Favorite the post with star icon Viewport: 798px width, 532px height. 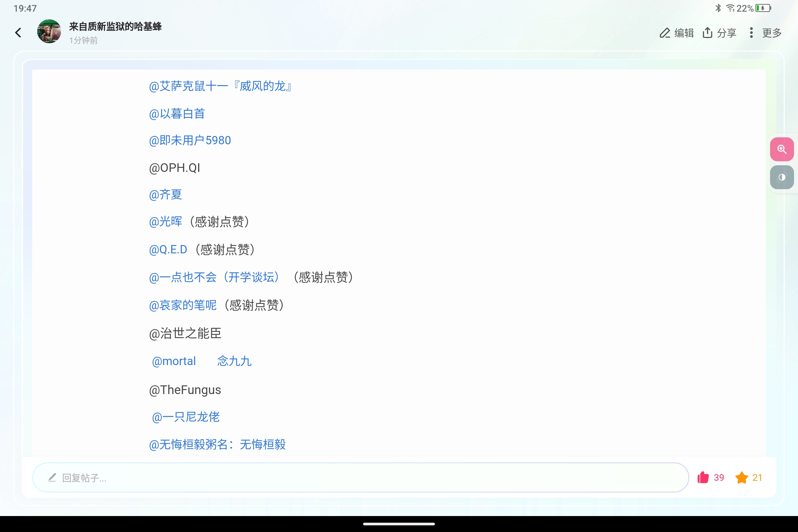pos(742,477)
